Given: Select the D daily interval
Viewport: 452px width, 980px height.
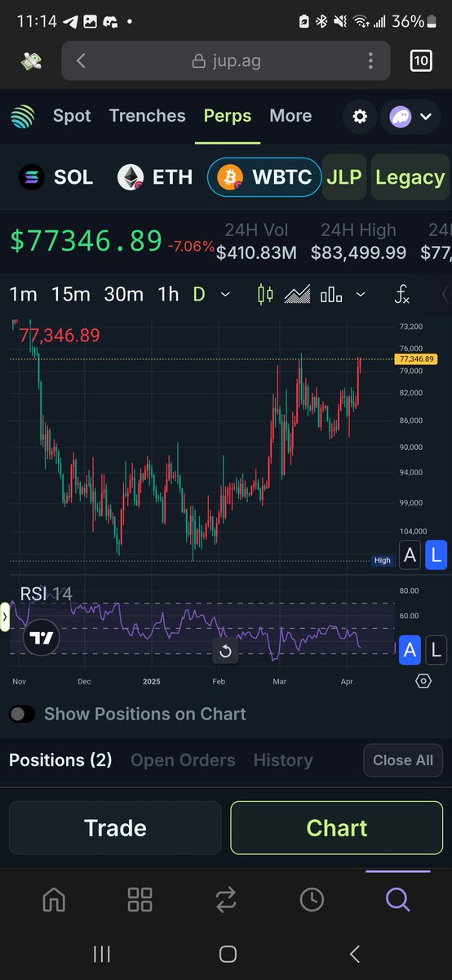Looking at the screenshot, I should 198,294.
